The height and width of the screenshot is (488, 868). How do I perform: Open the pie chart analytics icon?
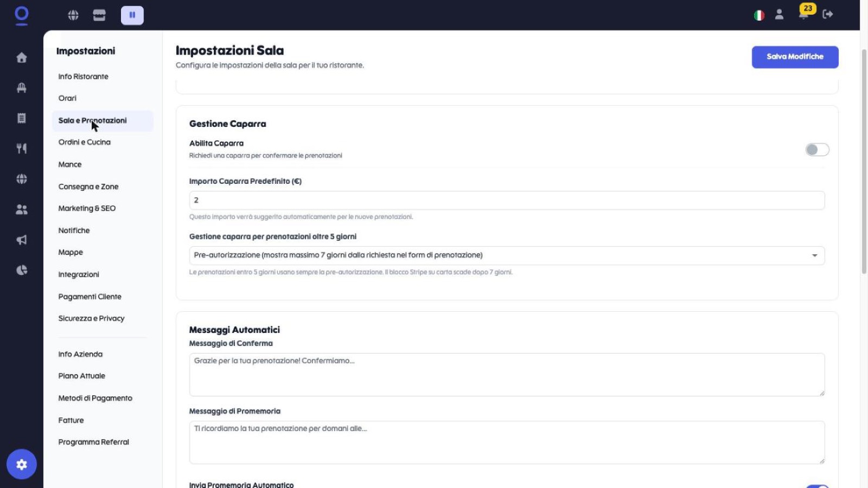[x=22, y=270]
